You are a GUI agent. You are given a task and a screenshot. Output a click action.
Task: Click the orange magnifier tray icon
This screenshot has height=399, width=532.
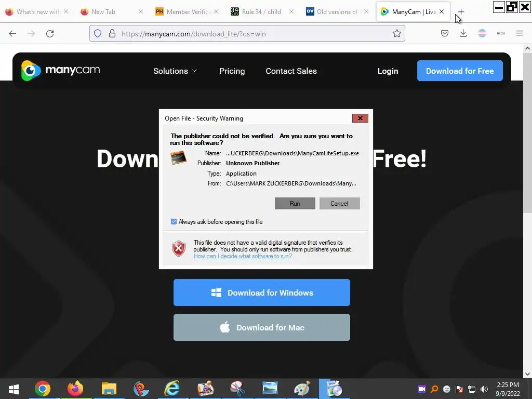click(434, 389)
